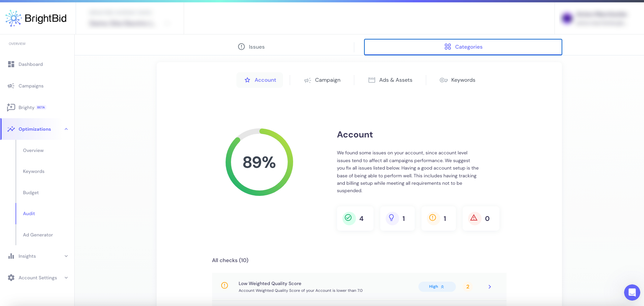Click the Insights bar chart icon
Screen dimensions: 644x306
pos(11,256)
